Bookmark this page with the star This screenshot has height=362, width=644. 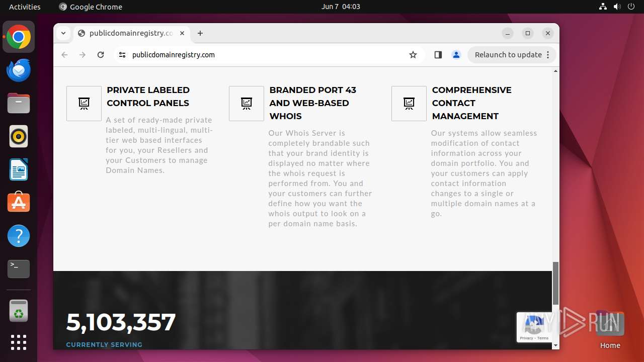(413, 55)
